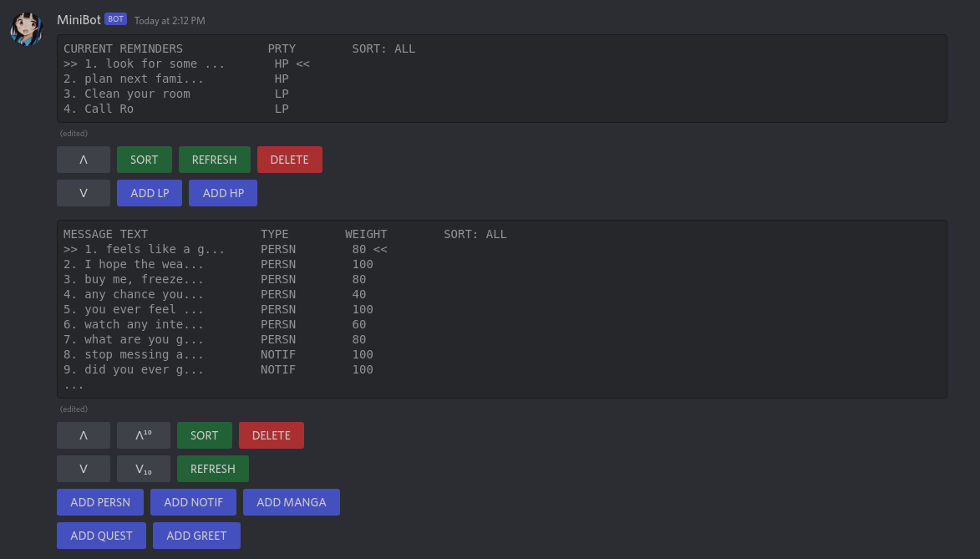Sort the current reminders list
Screen dimensions: 980x559
tap(144, 160)
